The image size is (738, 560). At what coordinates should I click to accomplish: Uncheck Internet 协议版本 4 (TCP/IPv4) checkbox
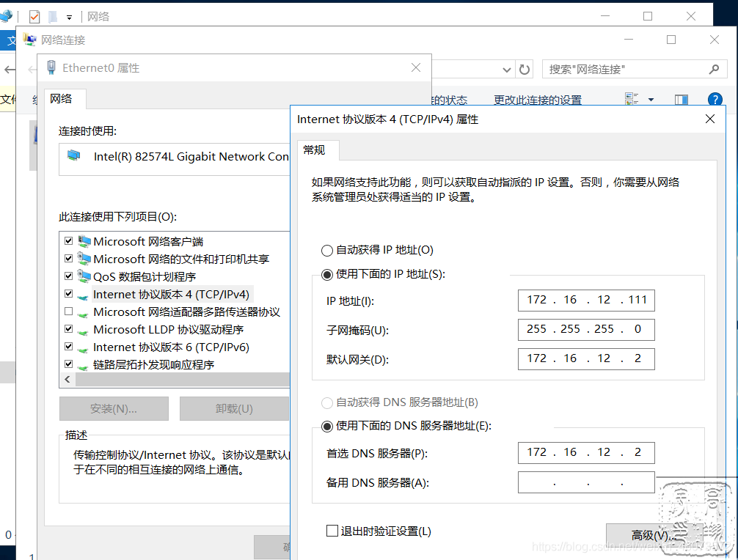tap(69, 293)
